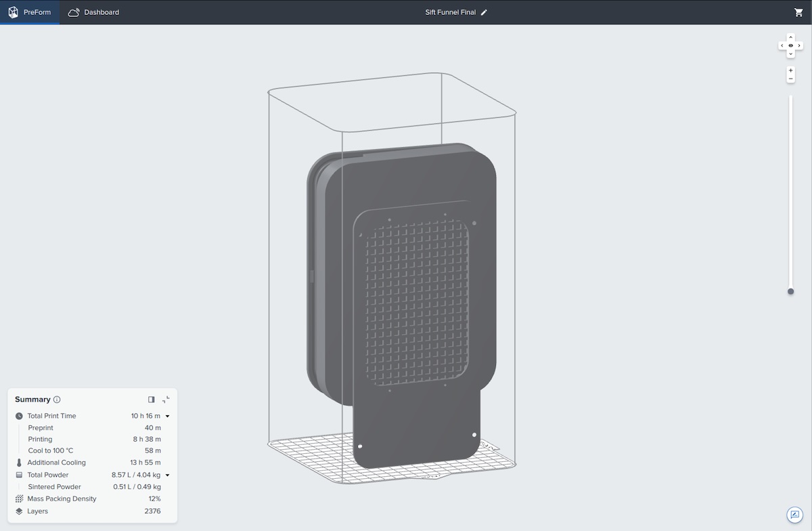Screen dimensions: 812x531
Task: Click the Layers icon in Summary panel
Action: coord(18,511)
